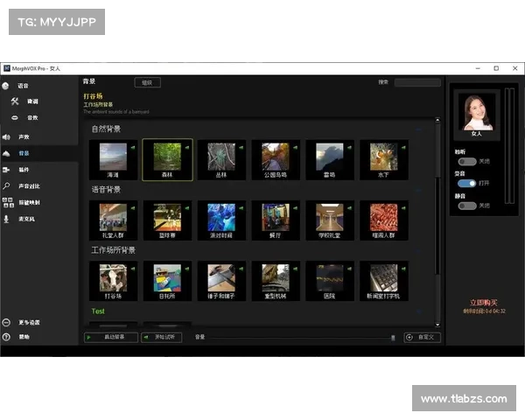Toggle the 静音 mute switch

[467, 206]
